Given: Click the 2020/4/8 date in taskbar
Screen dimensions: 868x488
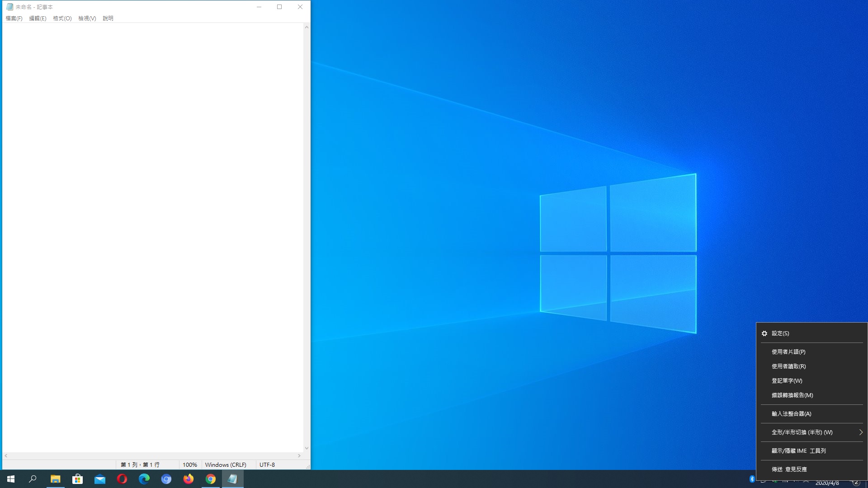Looking at the screenshot, I should 827,483.
